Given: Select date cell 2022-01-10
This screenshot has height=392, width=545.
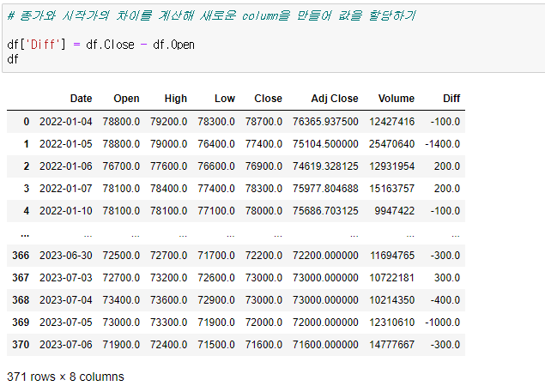Looking at the screenshot, I should (x=66, y=211).
